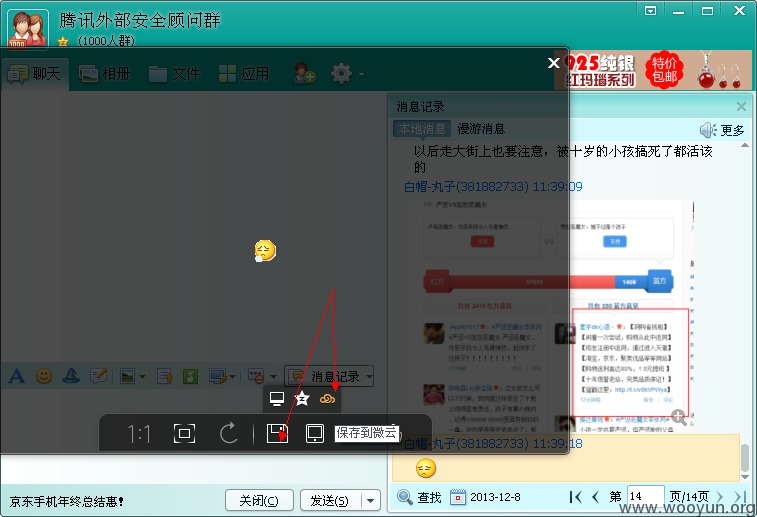
Task: Click the page number input field
Action: click(x=645, y=496)
